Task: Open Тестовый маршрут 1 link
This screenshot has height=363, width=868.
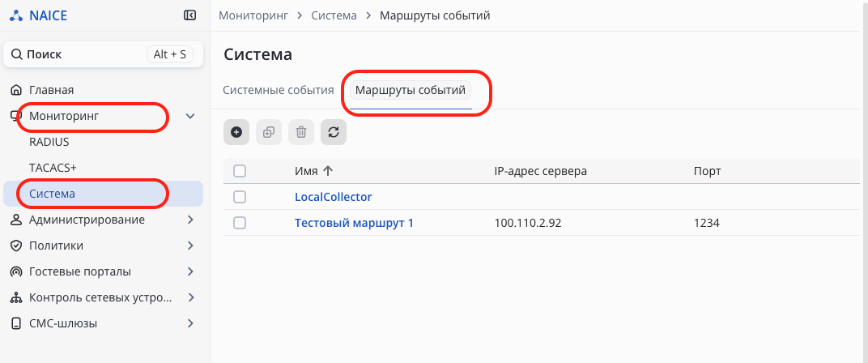Action: [354, 223]
